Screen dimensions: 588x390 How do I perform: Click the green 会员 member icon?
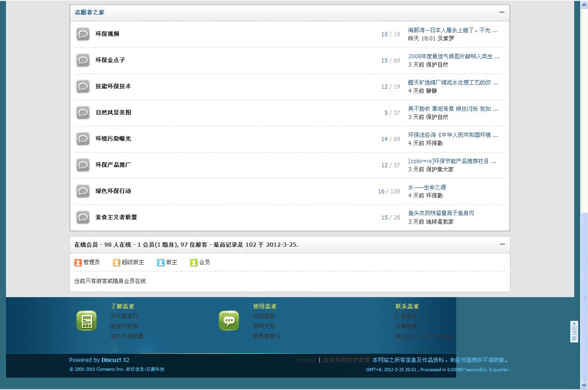[193, 262]
